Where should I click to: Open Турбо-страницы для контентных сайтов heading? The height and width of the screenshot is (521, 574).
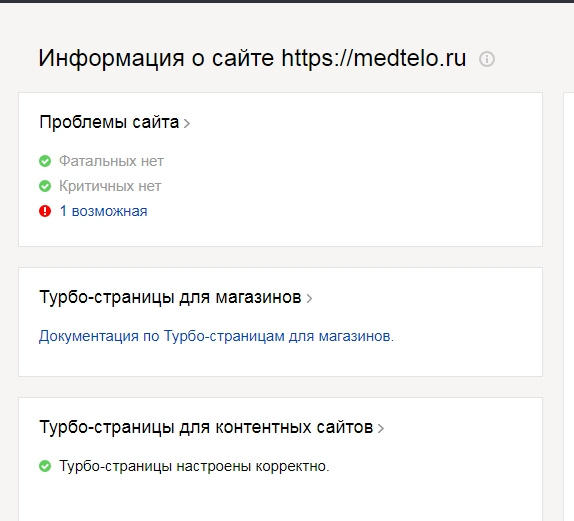(206, 427)
